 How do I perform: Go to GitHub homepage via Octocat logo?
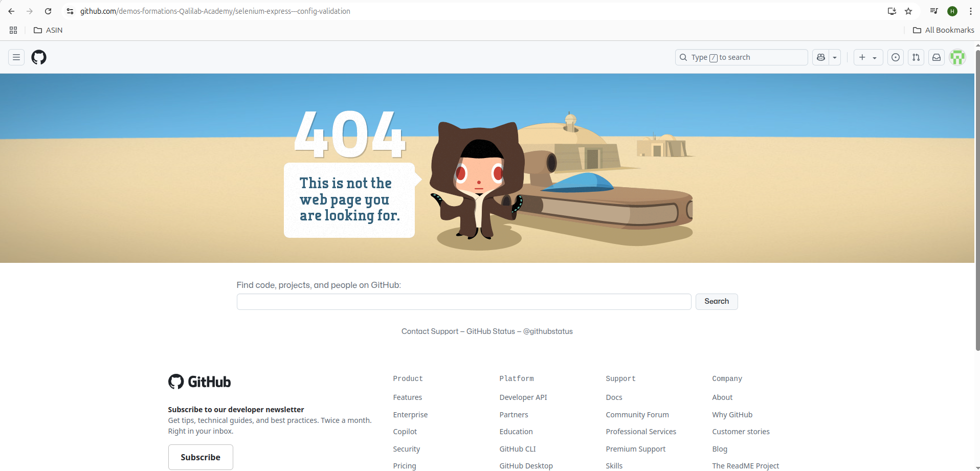pyautogui.click(x=39, y=57)
